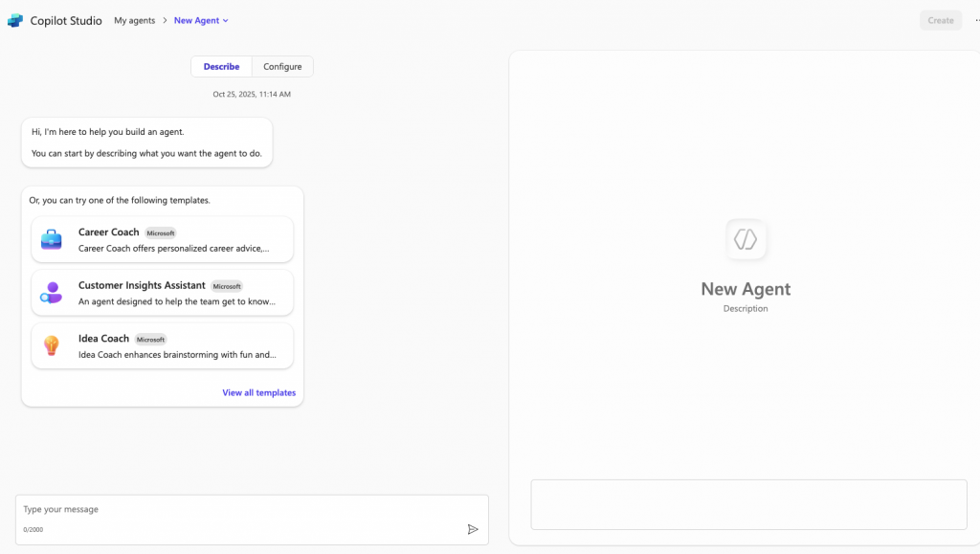
Task: Click the New Agent placeholder avatar icon
Action: click(x=746, y=239)
